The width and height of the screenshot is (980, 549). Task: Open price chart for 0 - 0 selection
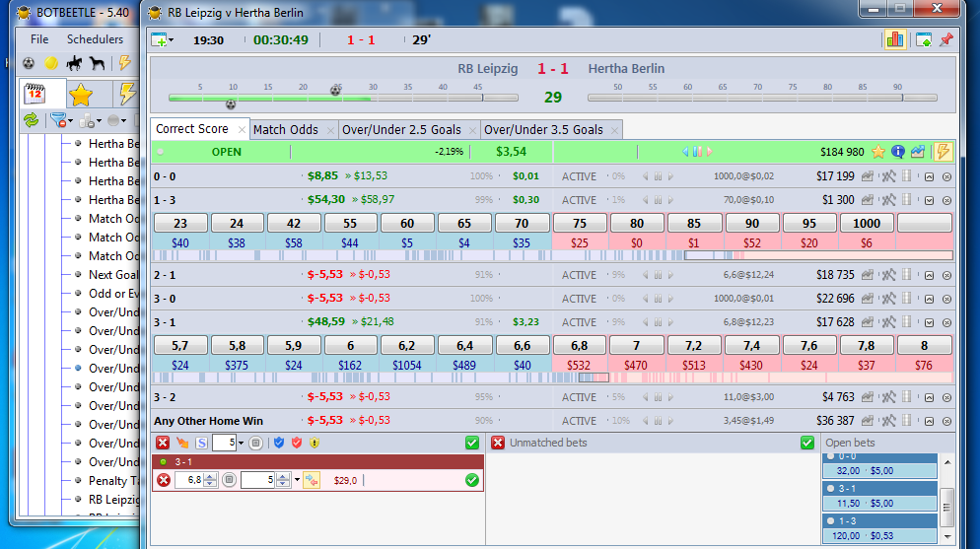[867, 176]
